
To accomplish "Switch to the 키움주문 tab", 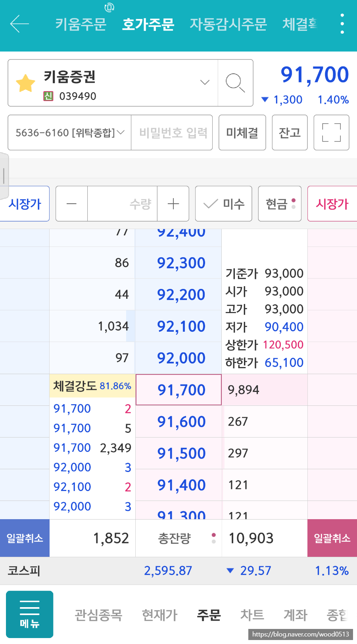I will click(x=81, y=24).
